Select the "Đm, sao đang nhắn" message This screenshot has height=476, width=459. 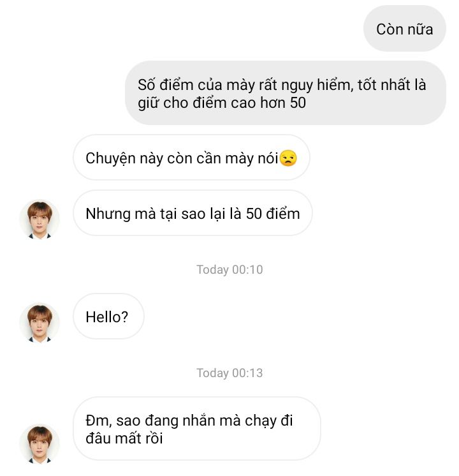[x=196, y=429]
